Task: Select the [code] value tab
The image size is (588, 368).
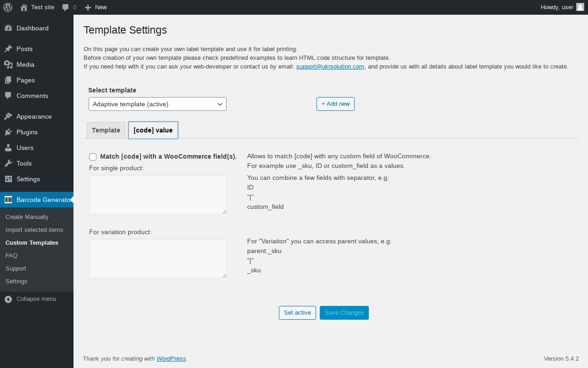Action: (x=153, y=130)
